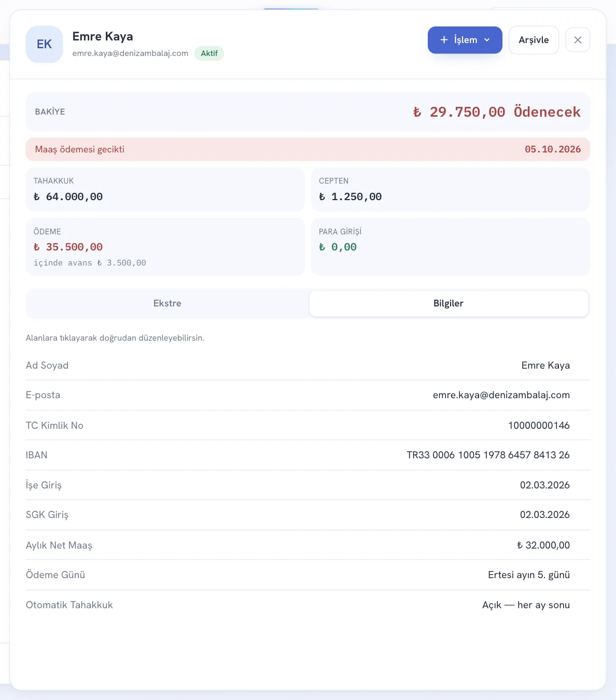
Task: Click the içinde avans ₺ 3.500,00 note
Action: pyautogui.click(x=90, y=263)
